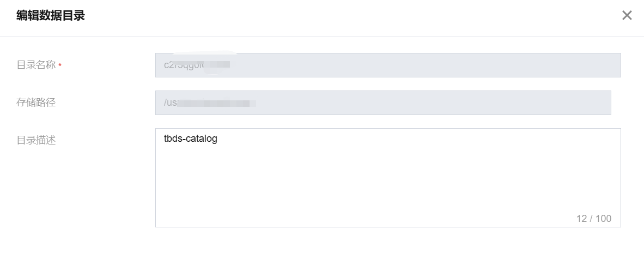Click the 编辑数据目录 dialog title
This screenshot has width=644, height=259.
pyautogui.click(x=51, y=16)
